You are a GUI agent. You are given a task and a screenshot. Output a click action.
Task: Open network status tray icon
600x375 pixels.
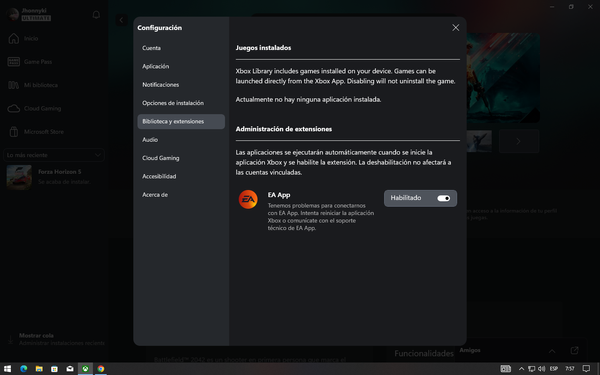(x=532, y=369)
